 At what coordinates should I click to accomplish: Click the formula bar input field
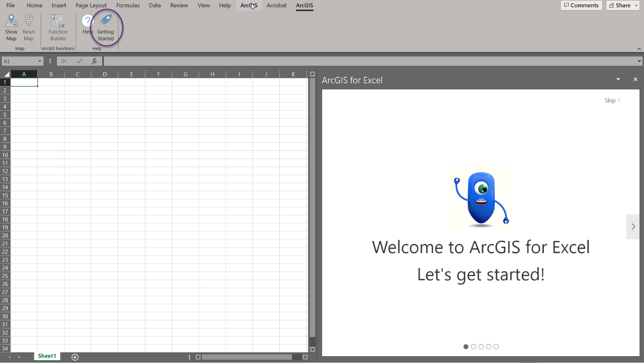point(370,61)
